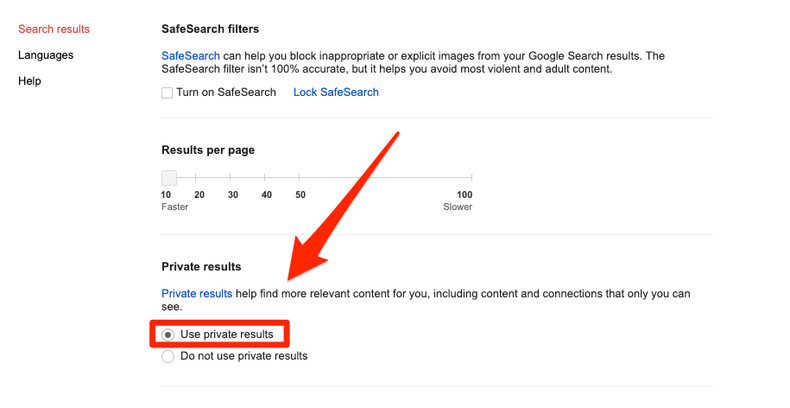Viewport: 790px width, 408px height.
Task: Select Do not use private results radio
Action: tap(168, 356)
